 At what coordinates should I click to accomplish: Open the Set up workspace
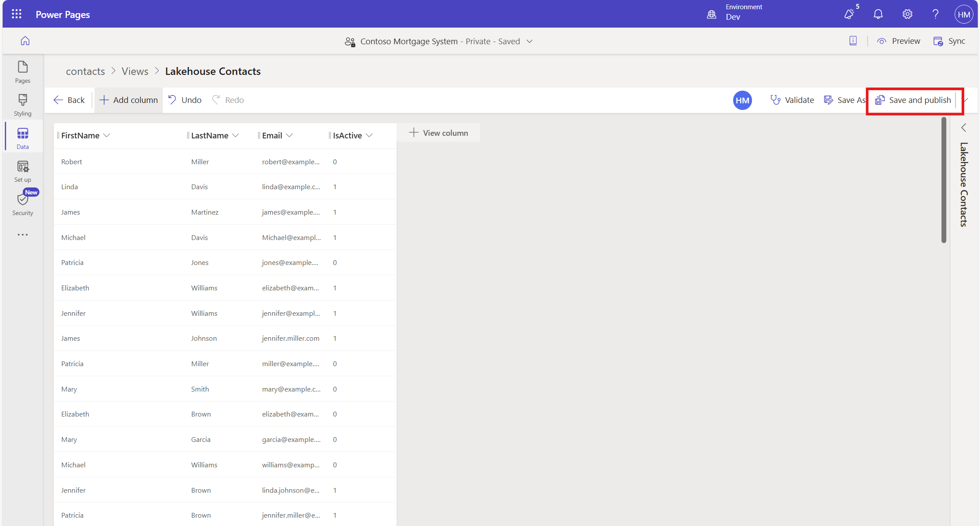coord(23,171)
